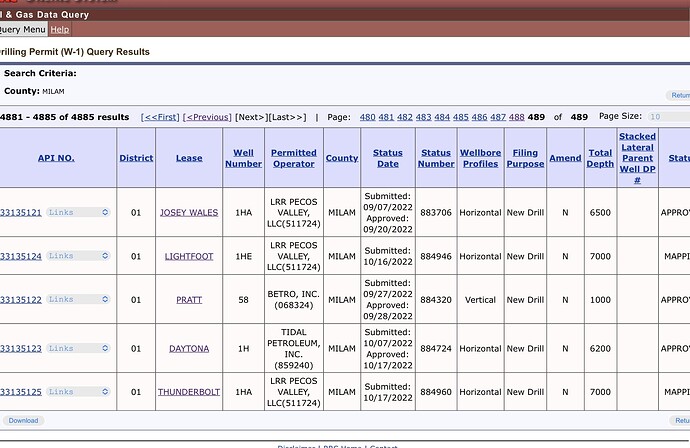Select well number 1HE cell
The image size is (690, 448).
coord(243,256)
